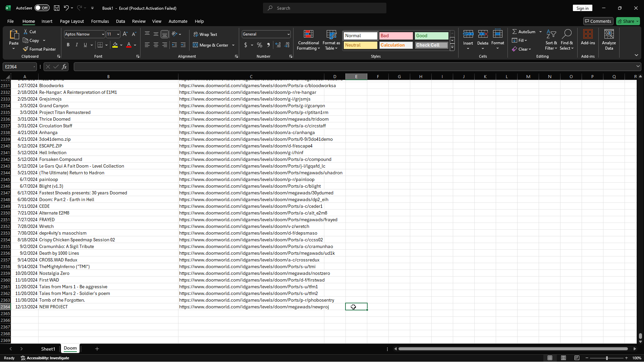The height and width of the screenshot is (362, 644).
Task: Open the Name Box dropdown
Action: pos(34,67)
